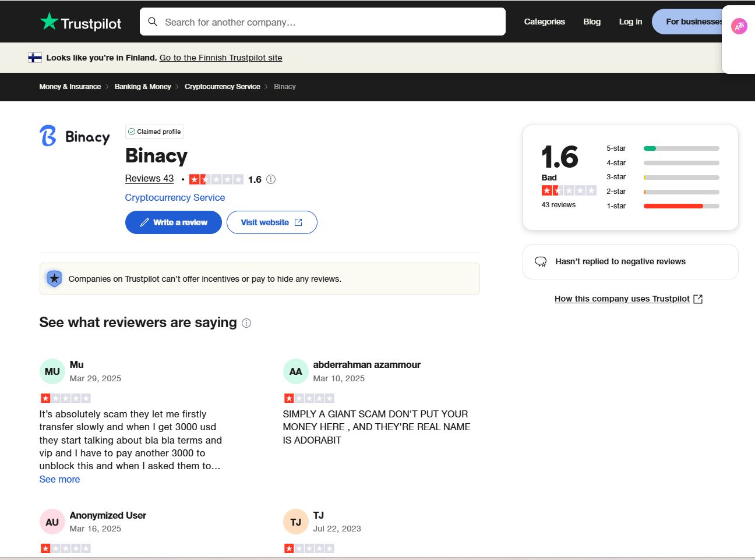Click the Claimed profile checkmark badge
Screen dimensions: 755x560
tap(154, 132)
